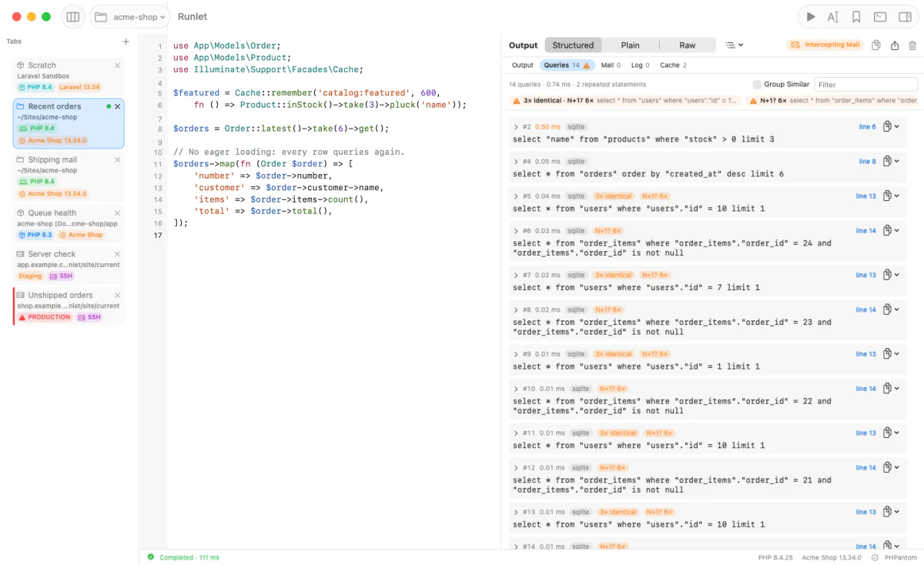Switch output view to Plain
Viewport: 924px width, 565px height.
[630, 45]
